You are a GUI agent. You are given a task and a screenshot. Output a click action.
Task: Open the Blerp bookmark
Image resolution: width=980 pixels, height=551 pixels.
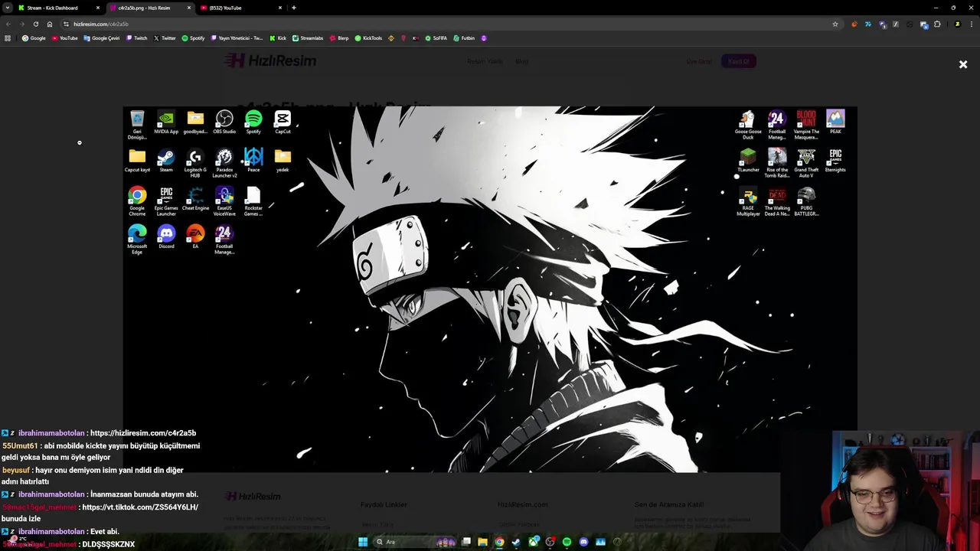339,37
